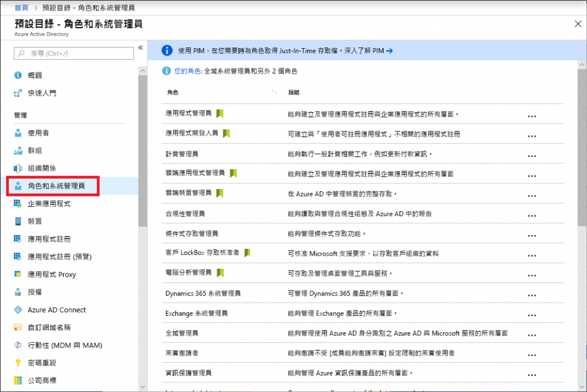
Task: Click the blue PIM info banner icon
Action: click(167, 50)
